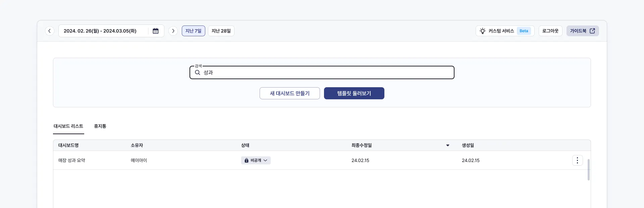The image size is (644, 208).
Task: Select the 지난 28일 range toggle
Action: point(221,31)
